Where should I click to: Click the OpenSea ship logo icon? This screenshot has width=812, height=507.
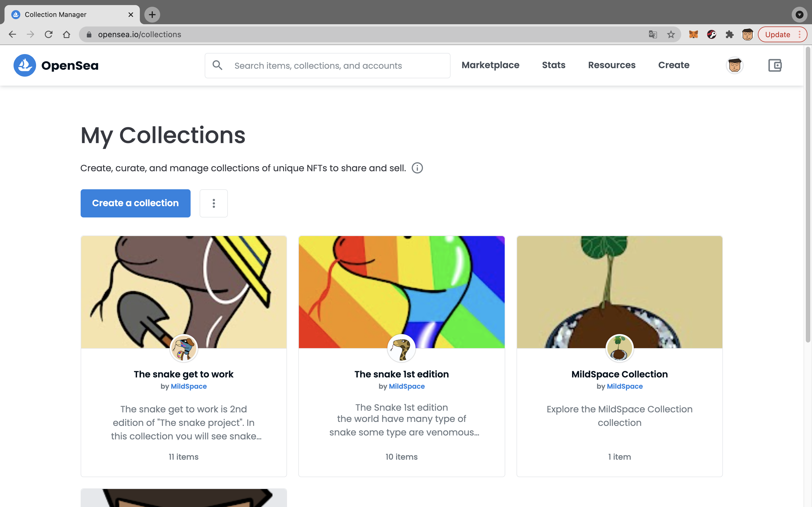[25, 65]
